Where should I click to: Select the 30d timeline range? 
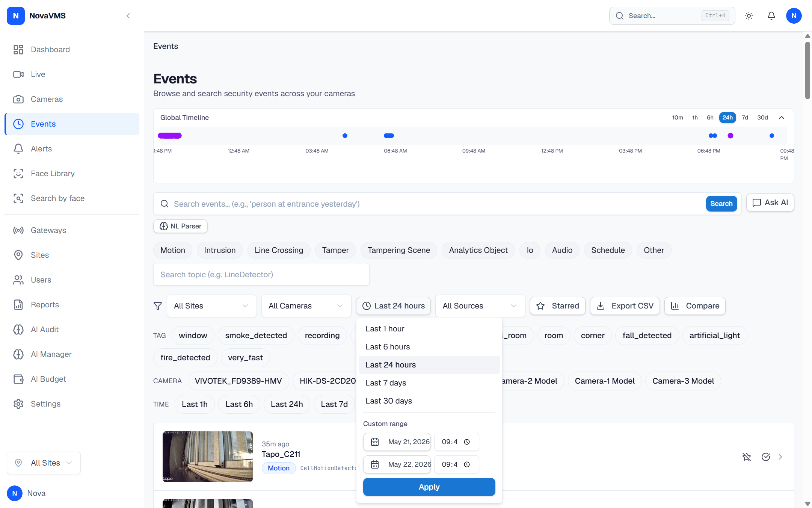(762, 118)
